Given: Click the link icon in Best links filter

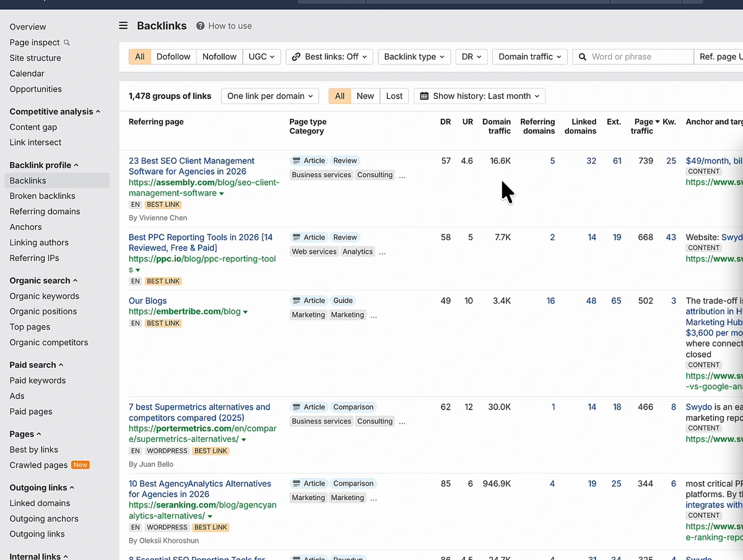Looking at the screenshot, I should pos(297,56).
